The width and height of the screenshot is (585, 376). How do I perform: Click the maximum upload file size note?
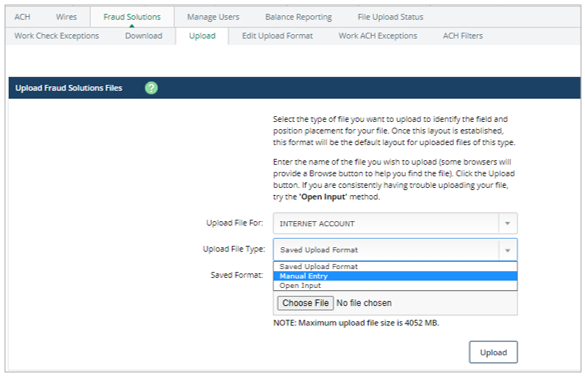(x=356, y=323)
